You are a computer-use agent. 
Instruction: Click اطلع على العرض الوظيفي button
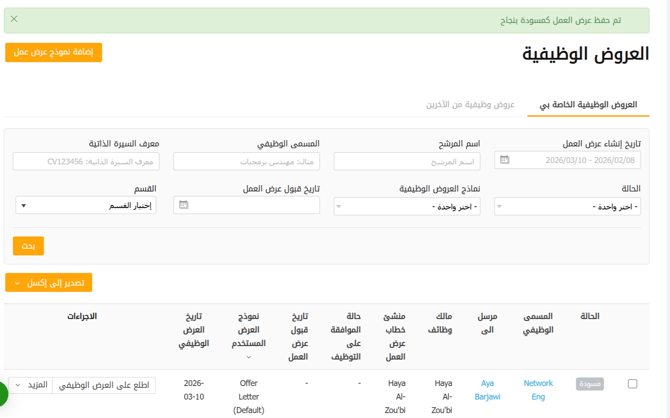pos(104,385)
